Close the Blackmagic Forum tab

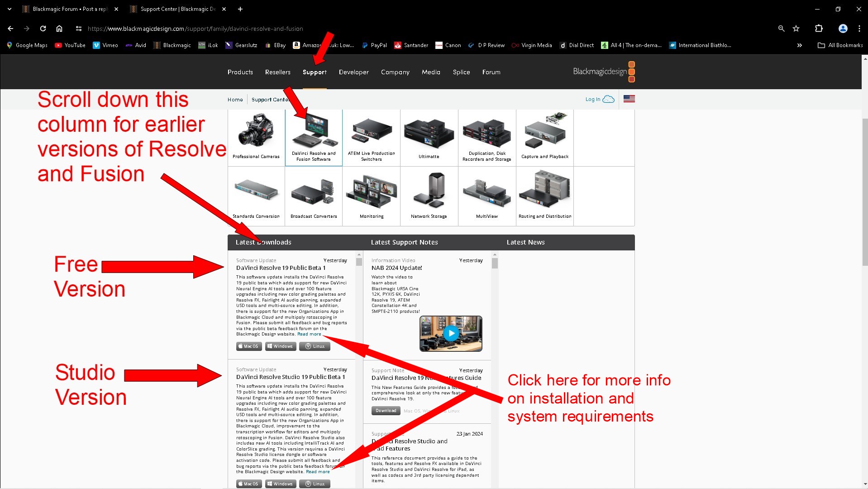point(116,9)
